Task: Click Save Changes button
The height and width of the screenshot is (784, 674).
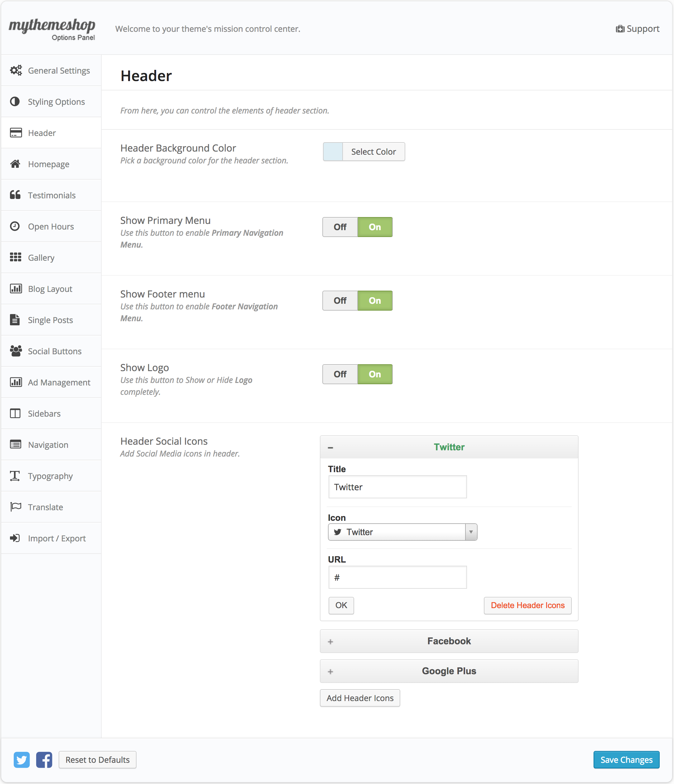Action: pos(626,760)
